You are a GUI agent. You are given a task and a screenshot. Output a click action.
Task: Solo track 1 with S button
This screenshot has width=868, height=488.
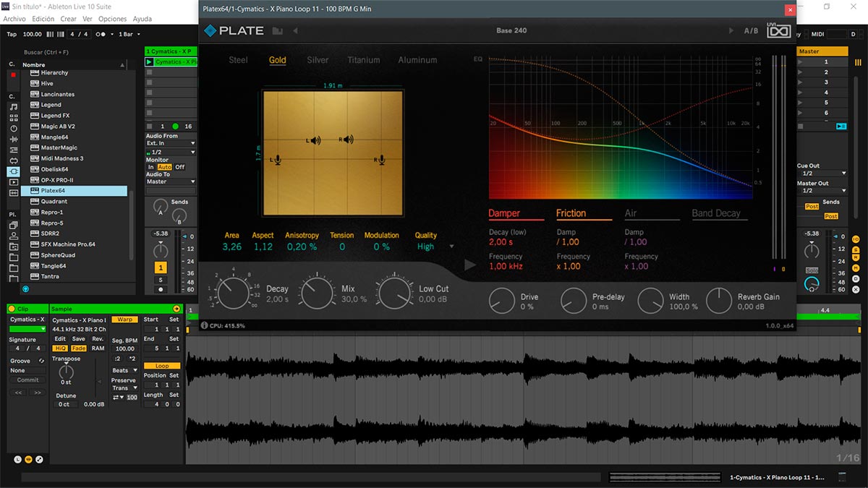pyautogui.click(x=161, y=280)
